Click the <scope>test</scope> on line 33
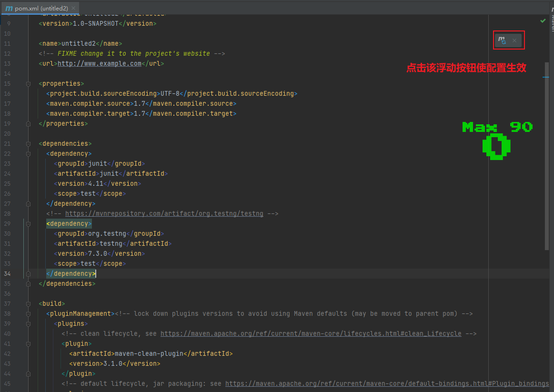 pos(90,264)
